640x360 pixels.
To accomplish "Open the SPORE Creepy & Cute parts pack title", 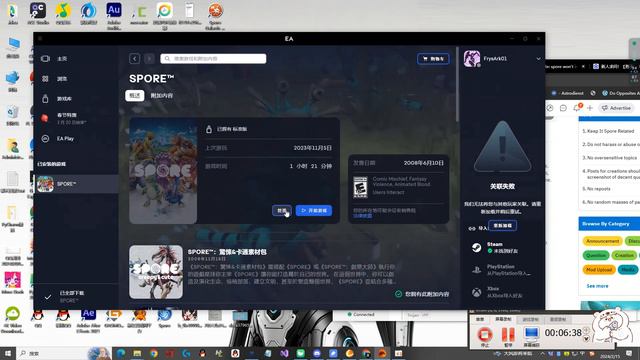I will (x=227, y=252).
